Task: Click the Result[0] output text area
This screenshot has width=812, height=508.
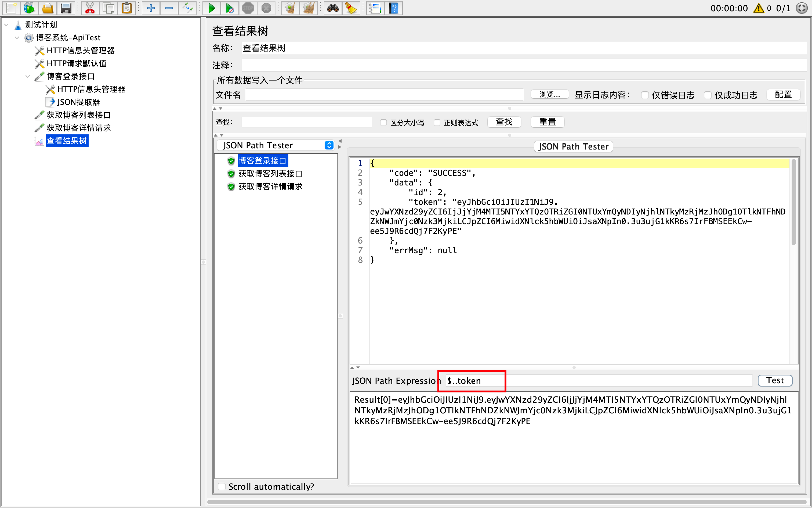Action: (x=574, y=438)
